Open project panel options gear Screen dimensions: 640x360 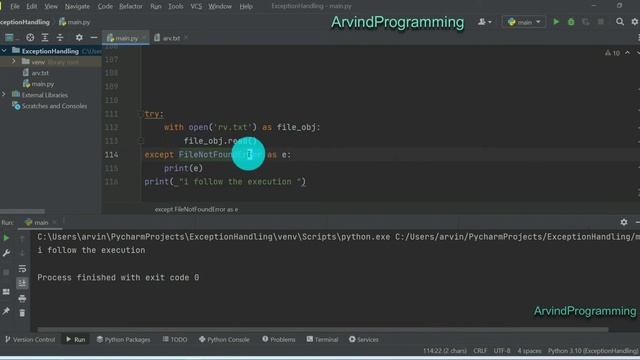(79, 38)
